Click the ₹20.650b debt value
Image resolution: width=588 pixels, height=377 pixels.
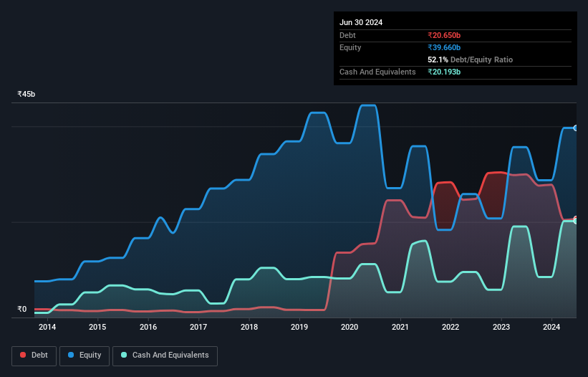point(444,35)
